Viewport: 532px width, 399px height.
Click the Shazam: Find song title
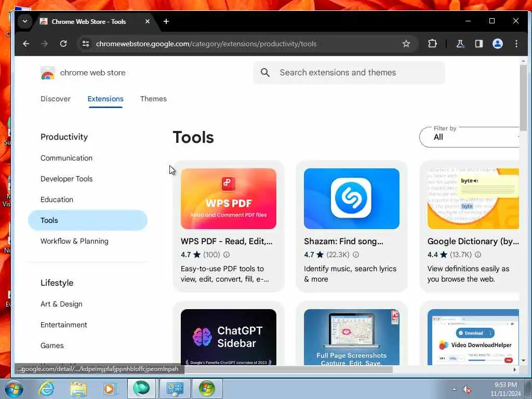(x=343, y=241)
